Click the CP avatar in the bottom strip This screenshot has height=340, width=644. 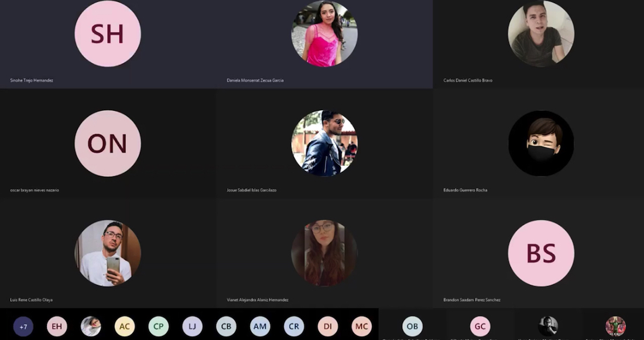(159, 327)
